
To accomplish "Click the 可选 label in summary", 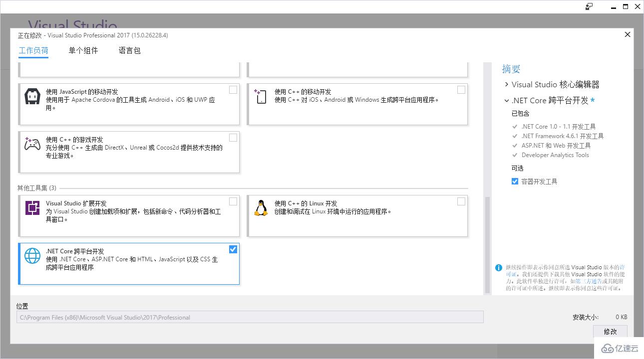I will pos(517,169).
